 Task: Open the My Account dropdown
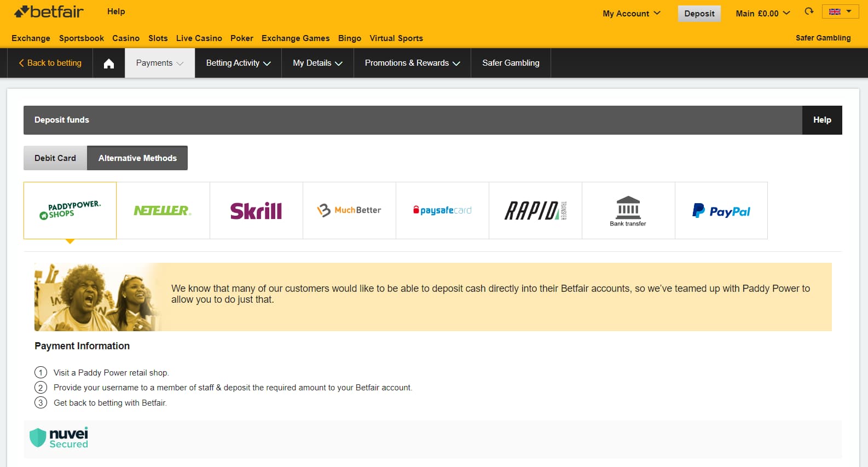pos(632,13)
